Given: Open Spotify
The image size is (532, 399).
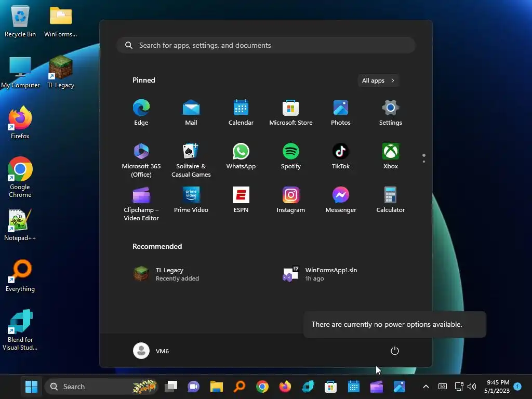Looking at the screenshot, I should coord(291,156).
